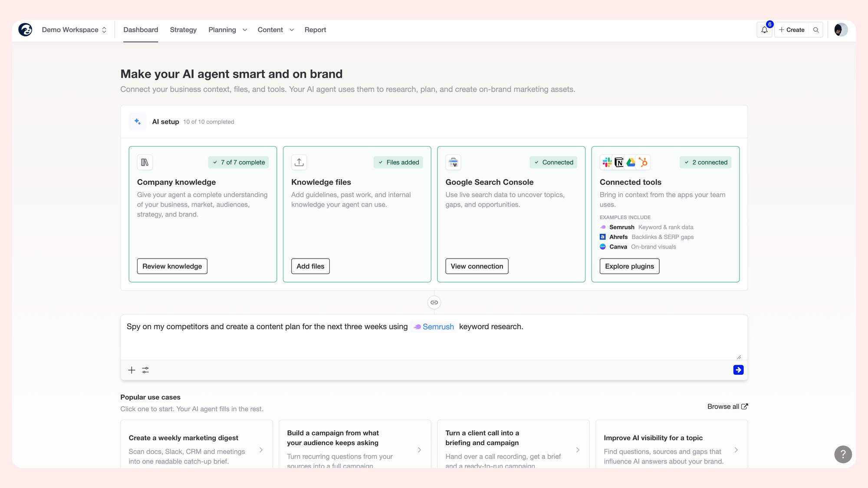Click the plus icon below the prompt
Image resolution: width=868 pixels, height=488 pixels.
click(132, 370)
